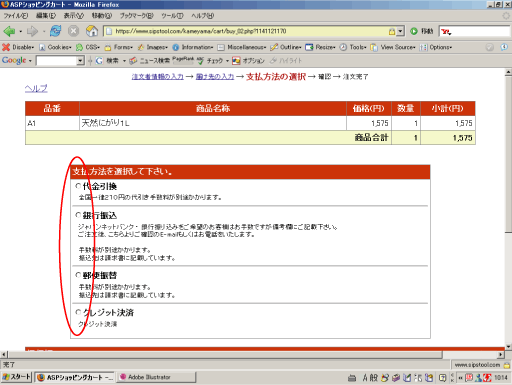Open the ツール menu
This screenshot has width=512, height=385.
(x=172, y=15)
